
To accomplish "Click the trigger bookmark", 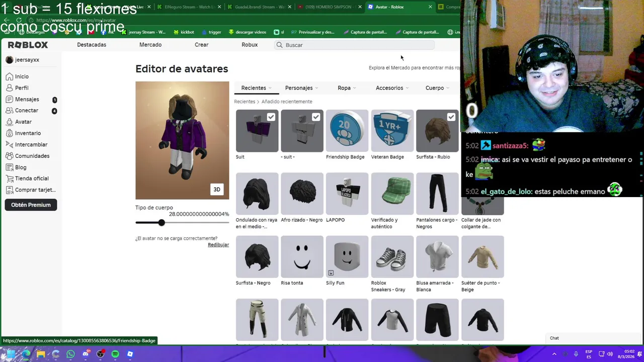I will 211,32.
